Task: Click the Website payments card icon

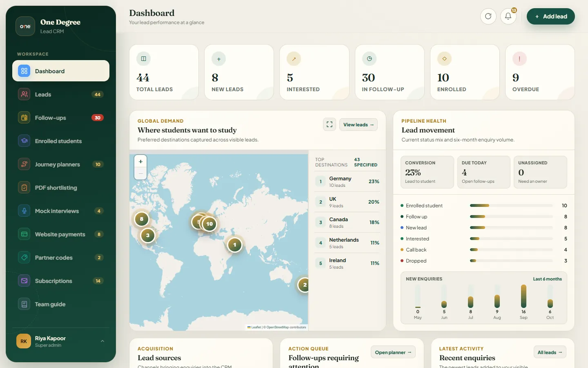Action: (24, 234)
